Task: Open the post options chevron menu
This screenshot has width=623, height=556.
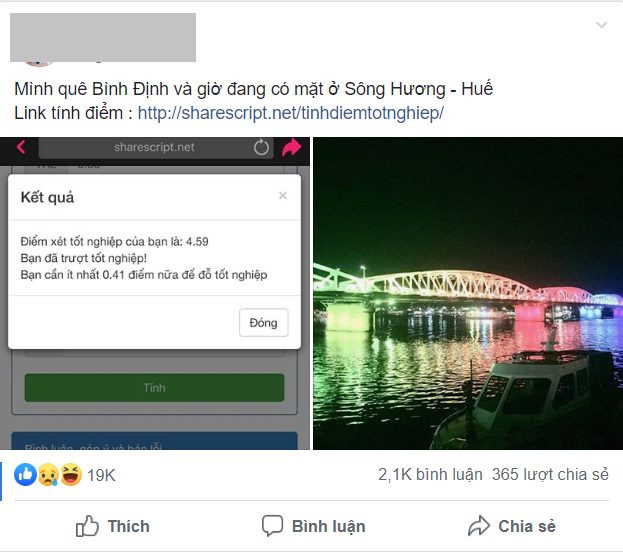Action: point(602,25)
